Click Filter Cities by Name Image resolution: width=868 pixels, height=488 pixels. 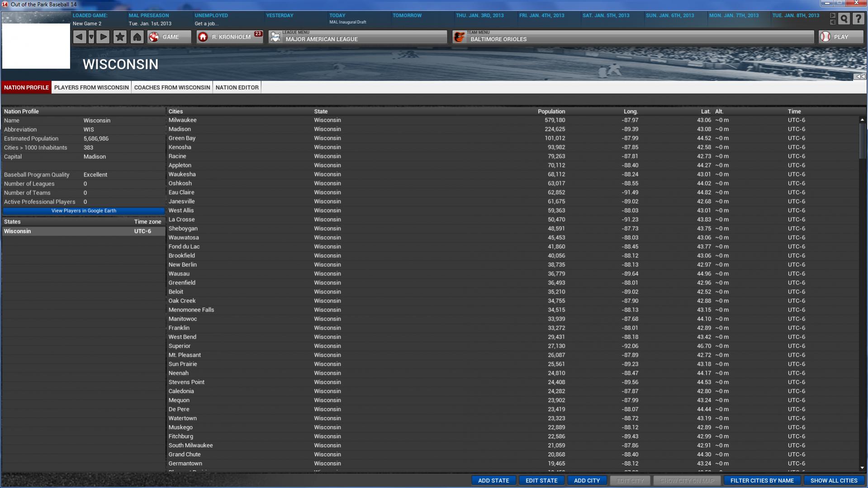point(762,481)
